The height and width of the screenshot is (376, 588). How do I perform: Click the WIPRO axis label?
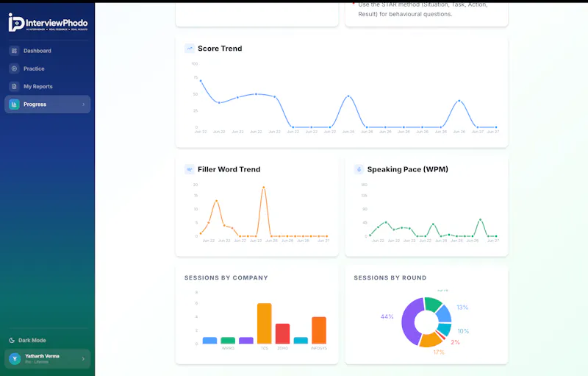point(228,348)
